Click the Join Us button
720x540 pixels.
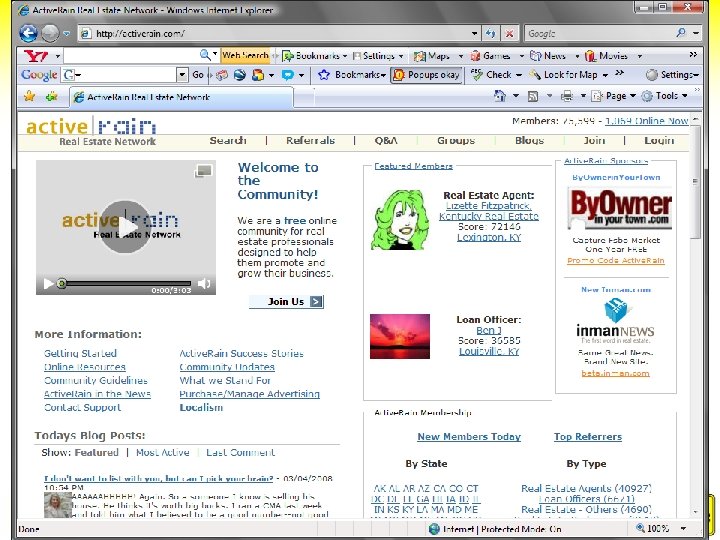coord(286,302)
